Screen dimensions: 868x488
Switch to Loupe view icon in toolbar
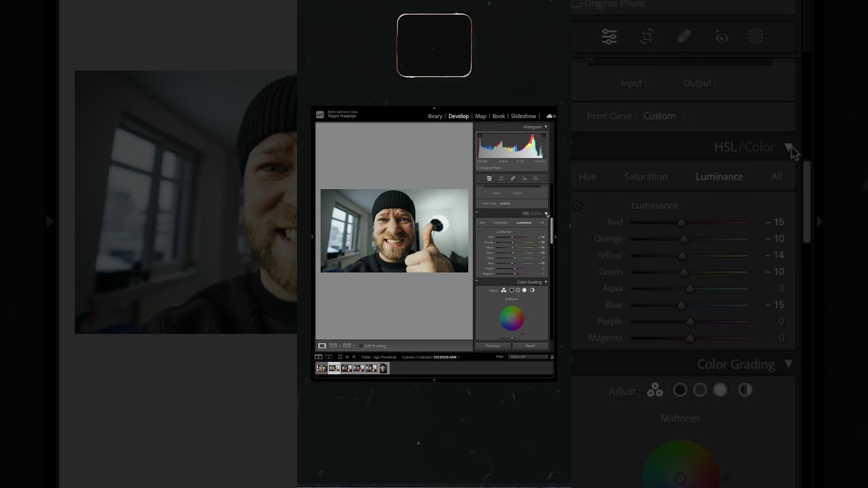click(x=322, y=346)
